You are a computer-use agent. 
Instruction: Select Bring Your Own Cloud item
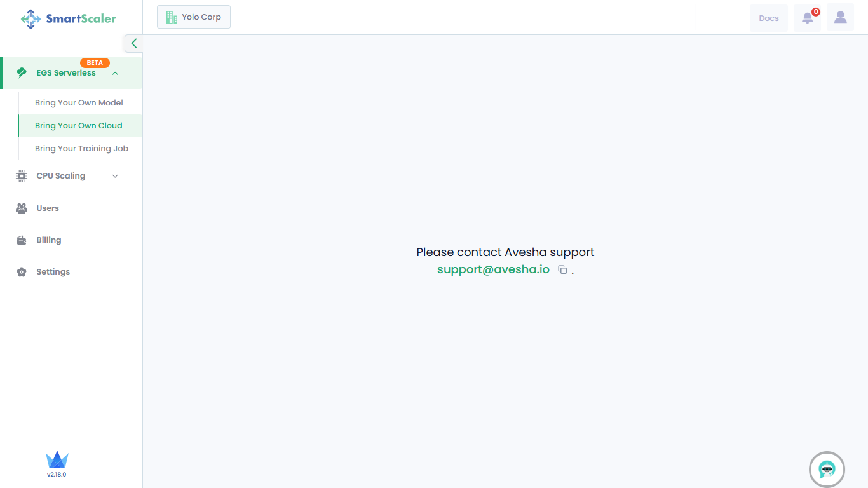[x=79, y=126]
